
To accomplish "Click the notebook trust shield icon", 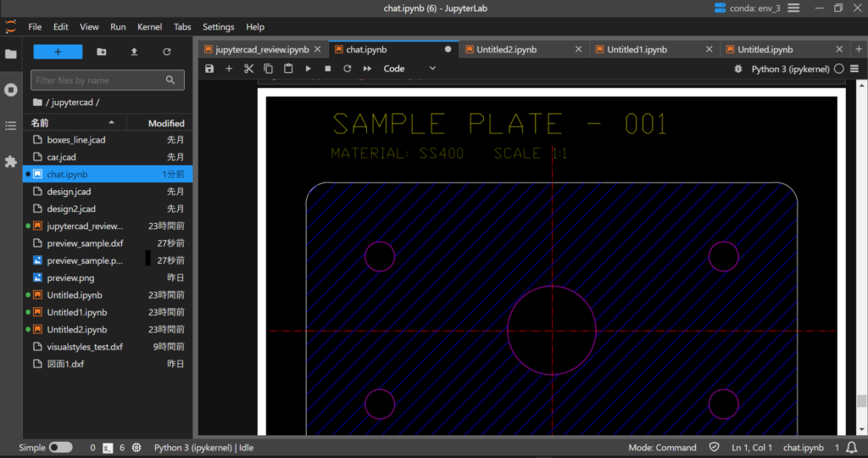I will 715,447.
